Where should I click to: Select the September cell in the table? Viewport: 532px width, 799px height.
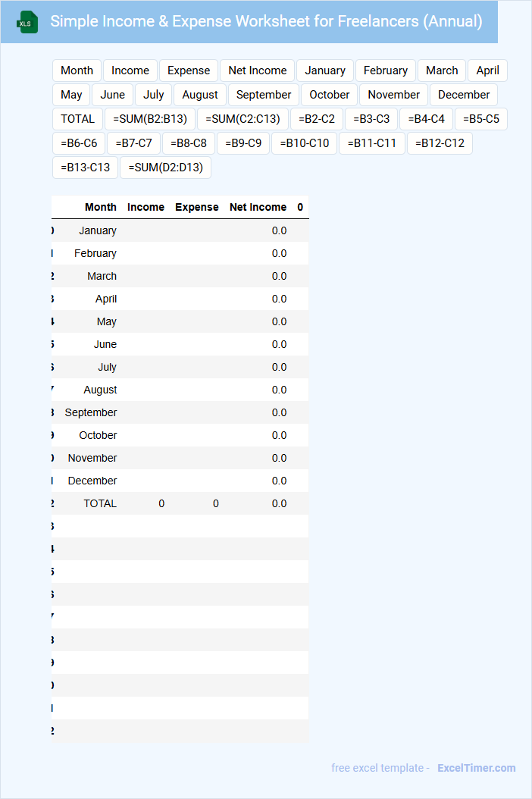pos(91,412)
